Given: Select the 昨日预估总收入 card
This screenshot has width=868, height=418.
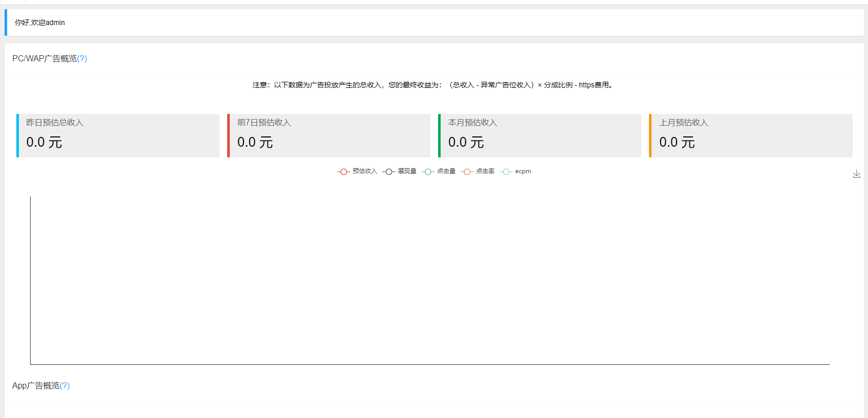Looking at the screenshot, I should pyautogui.click(x=118, y=135).
